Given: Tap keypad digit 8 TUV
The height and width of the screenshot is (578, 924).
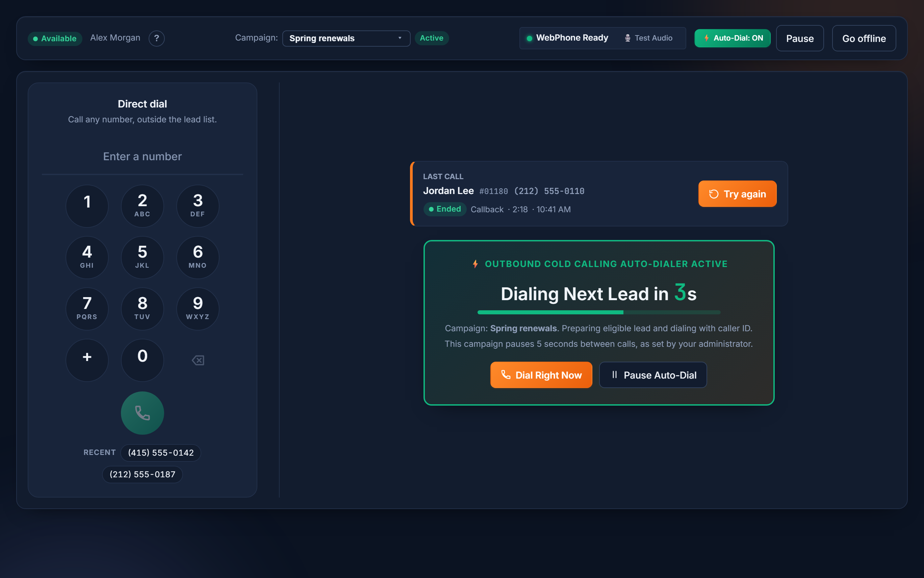Looking at the screenshot, I should 143,309.
